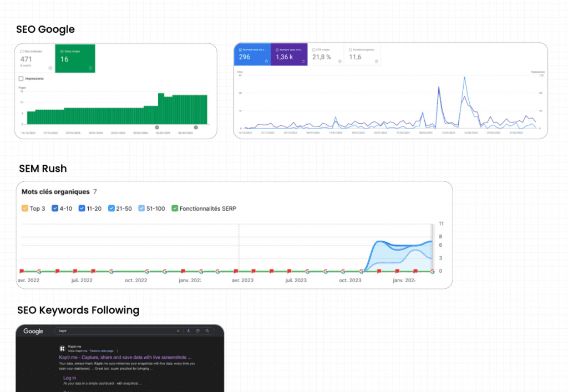Viewport: 568px width, 392px height.
Task: Click the magnifying glass search icon
Action: pos(207,331)
